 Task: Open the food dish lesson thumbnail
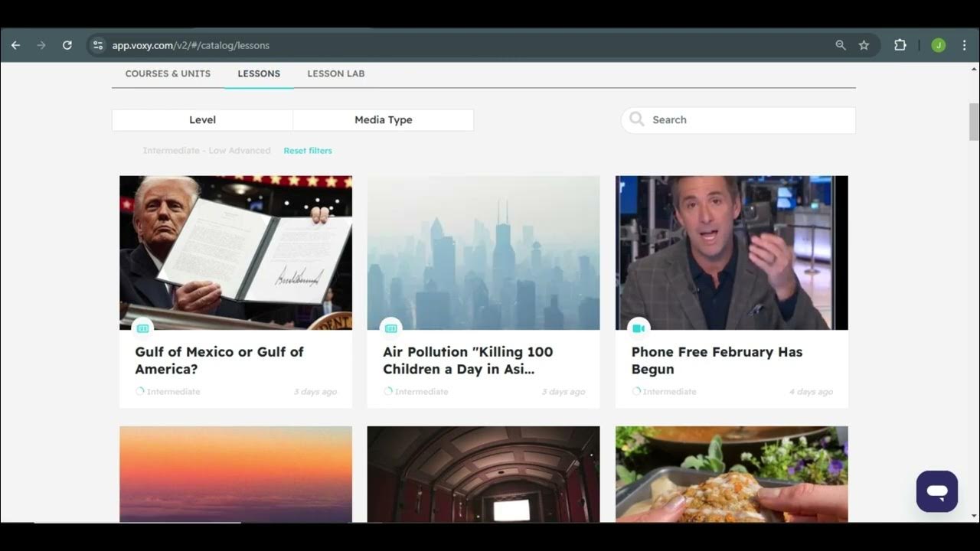click(732, 474)
